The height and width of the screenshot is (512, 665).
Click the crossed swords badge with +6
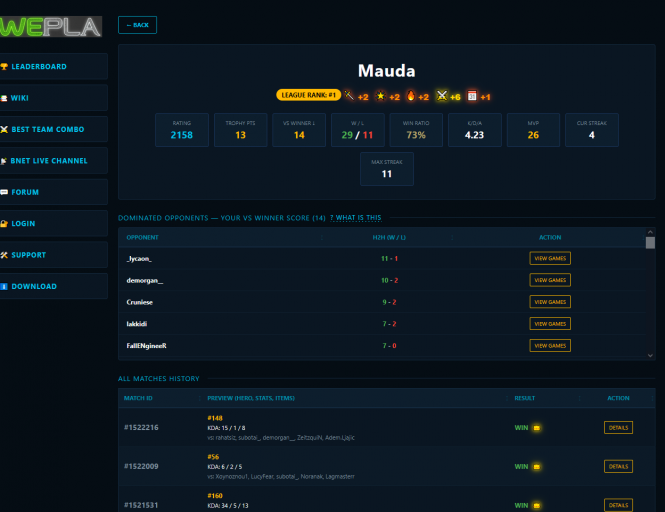tap(441, 95)
